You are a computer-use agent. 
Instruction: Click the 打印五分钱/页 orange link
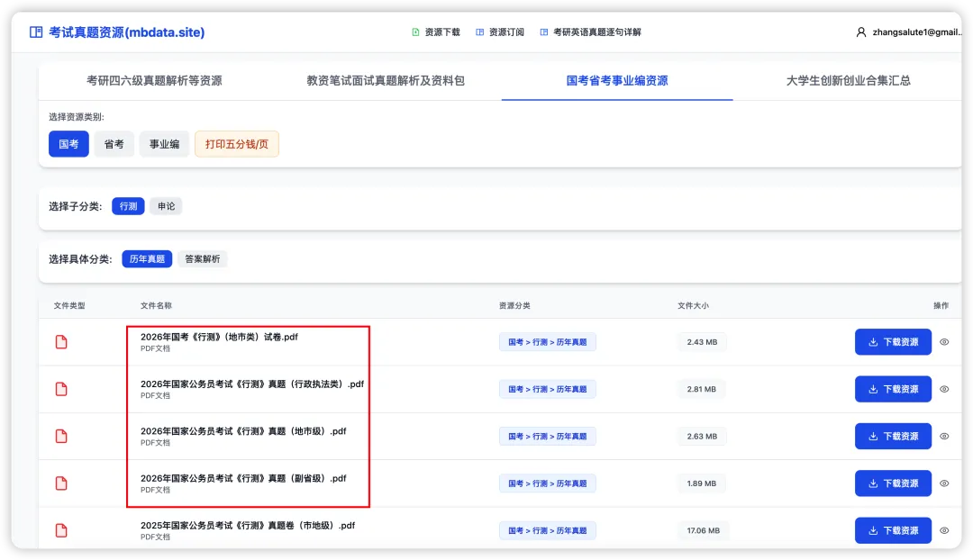pyautogui.click(x=236, y=144)
